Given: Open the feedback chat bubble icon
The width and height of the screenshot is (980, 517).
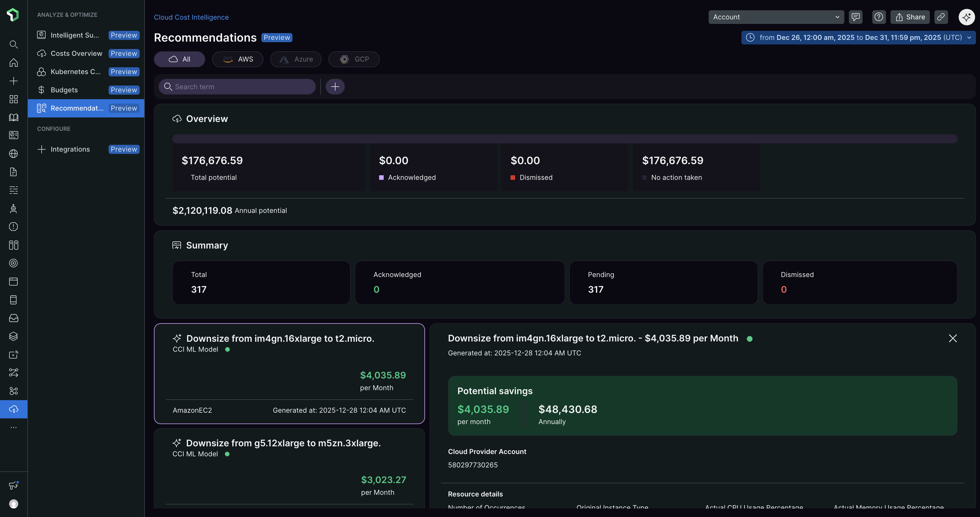Looking at the screenshot, I should tap(855, 17).
